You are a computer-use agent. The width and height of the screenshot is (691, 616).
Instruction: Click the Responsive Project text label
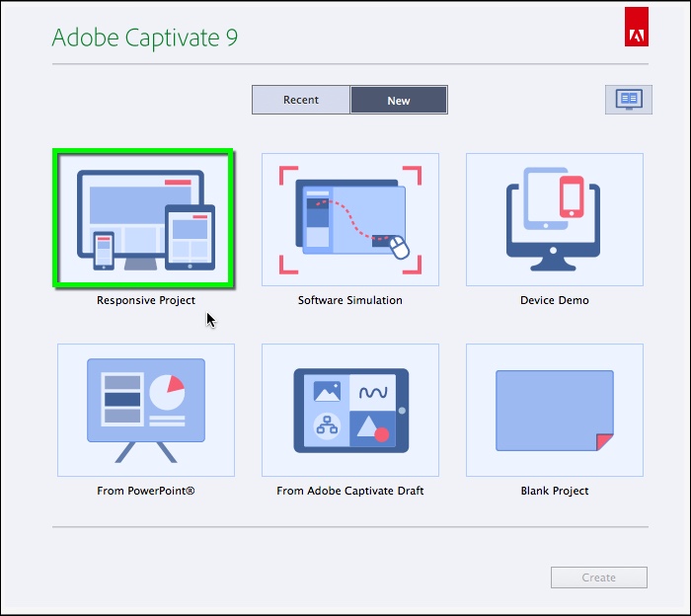pos(146,300)
